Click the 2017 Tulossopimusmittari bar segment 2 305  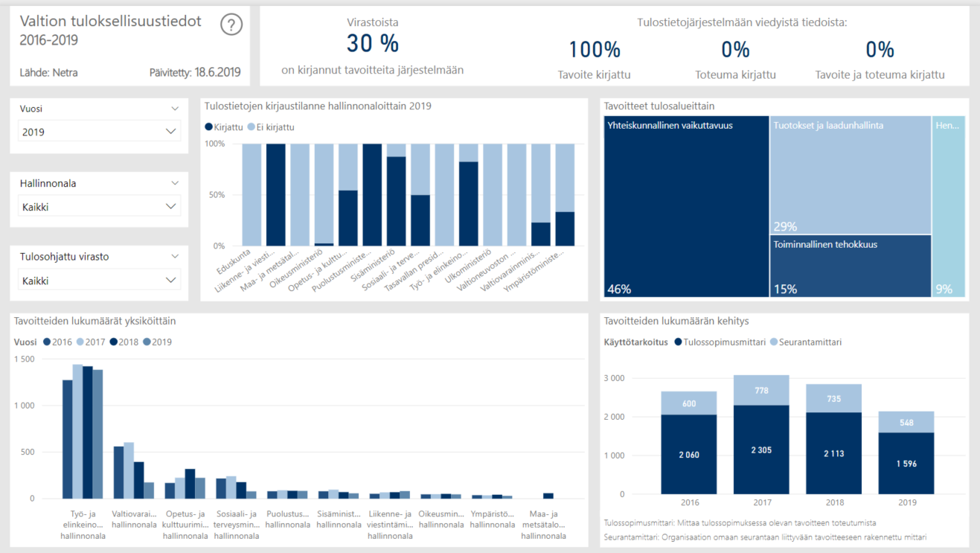pyautogui.click(x=760, y=449)
